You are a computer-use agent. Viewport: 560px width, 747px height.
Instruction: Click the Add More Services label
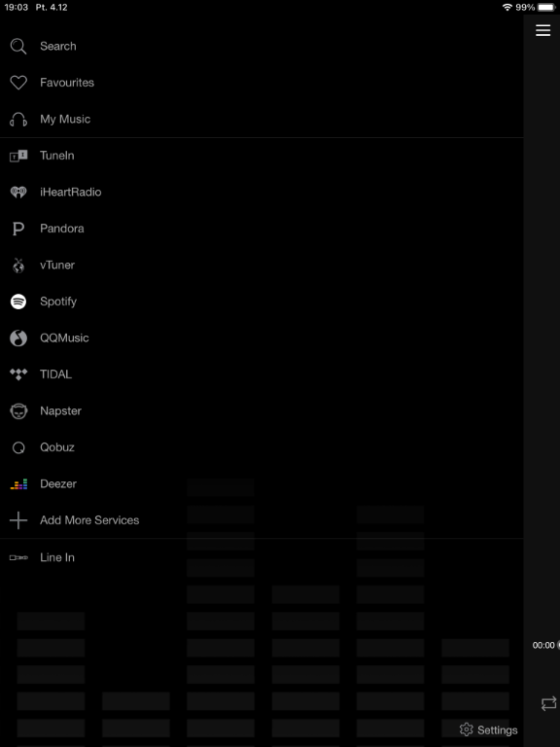pyautogui.click(x=89, y=520)
